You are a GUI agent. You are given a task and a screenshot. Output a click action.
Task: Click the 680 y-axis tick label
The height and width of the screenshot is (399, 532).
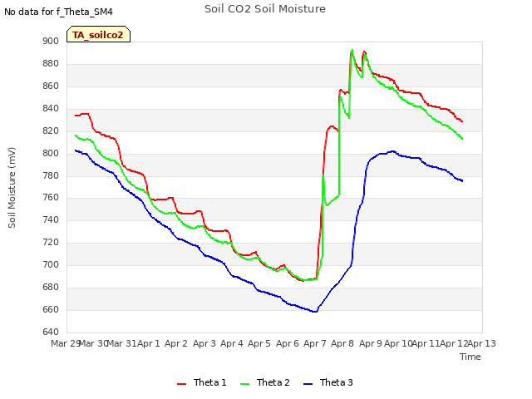coord(51,287)
